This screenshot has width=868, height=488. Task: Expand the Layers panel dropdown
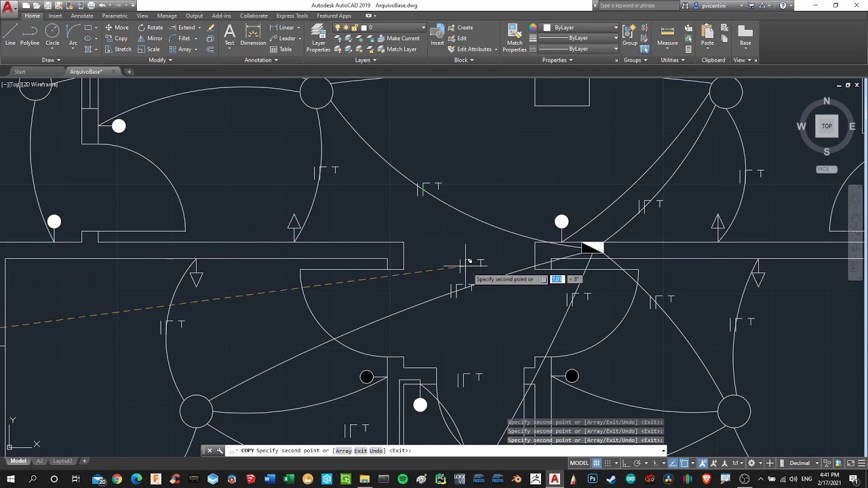[x=366, y=60]
